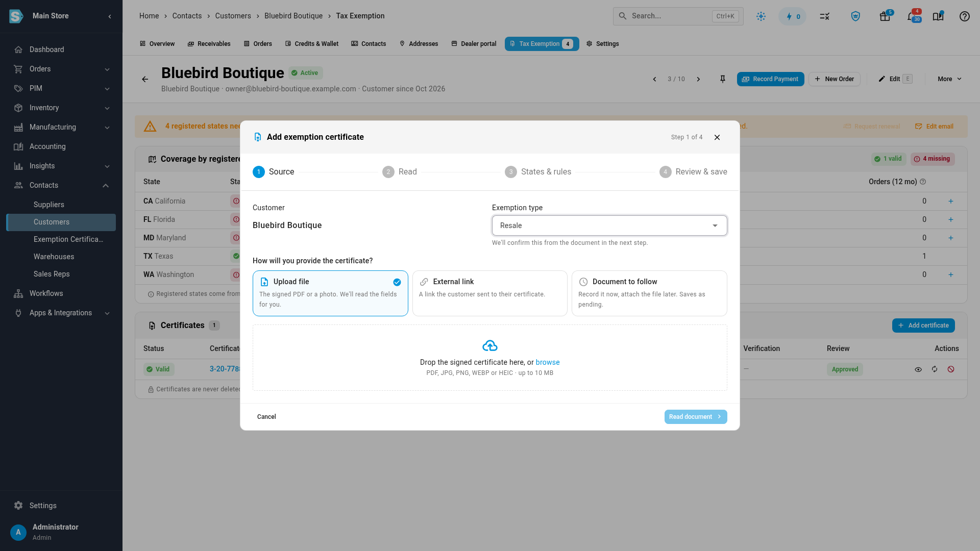The image size is (980, 551).
Task: Open the quick actions lightning counter
Action: click(793, 16)
